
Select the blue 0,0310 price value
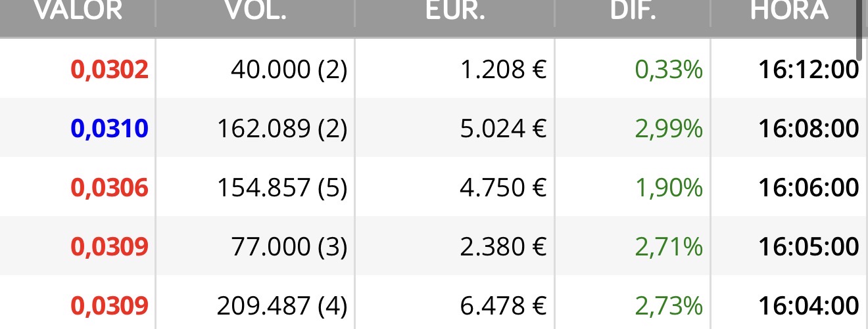coord(109,129)
